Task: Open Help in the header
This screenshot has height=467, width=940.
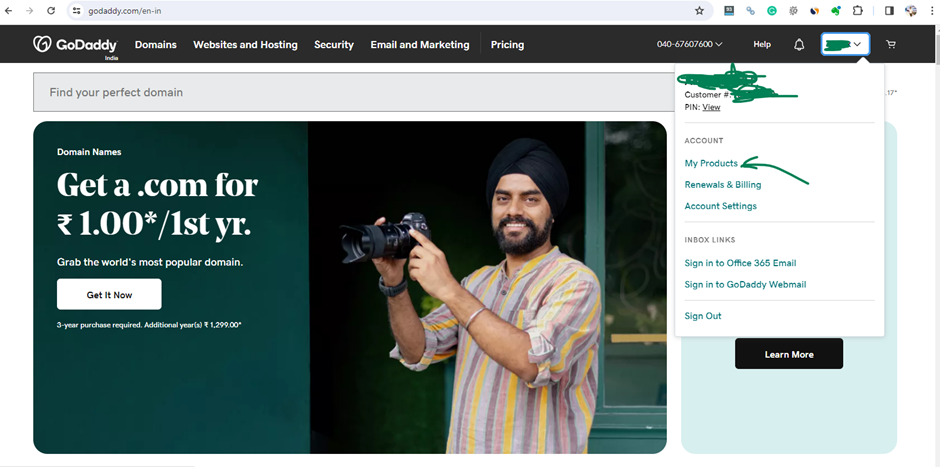Action: [x=762, y=44]
